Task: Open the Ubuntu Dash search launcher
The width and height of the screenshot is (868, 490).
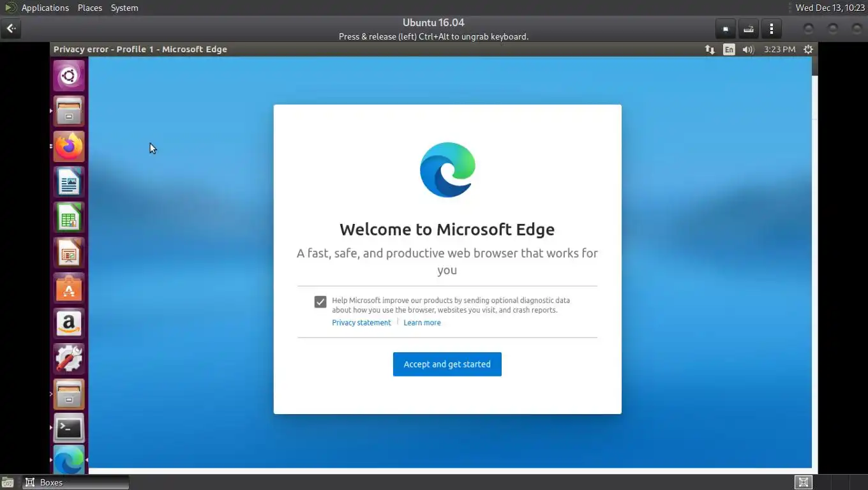Action: (x=69, y=77)
